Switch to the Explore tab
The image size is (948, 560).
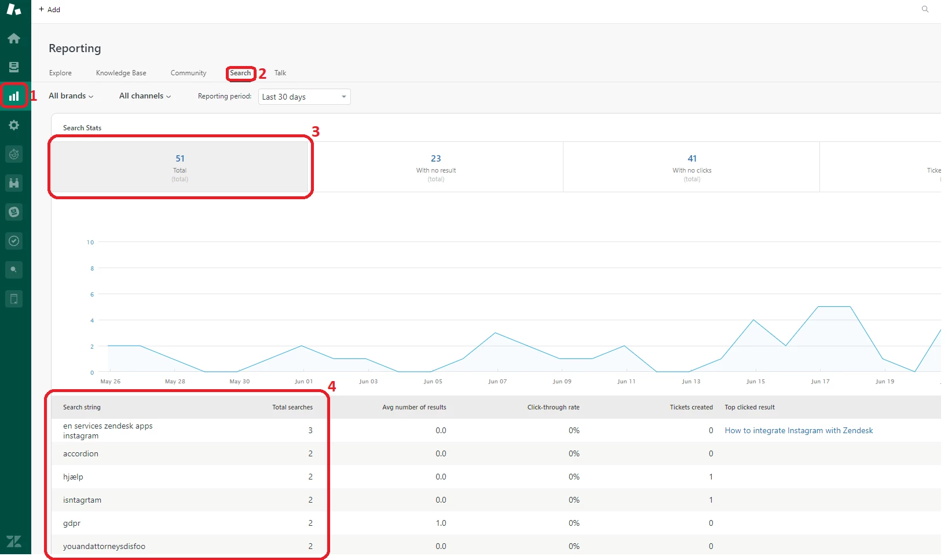coord(60,73)
